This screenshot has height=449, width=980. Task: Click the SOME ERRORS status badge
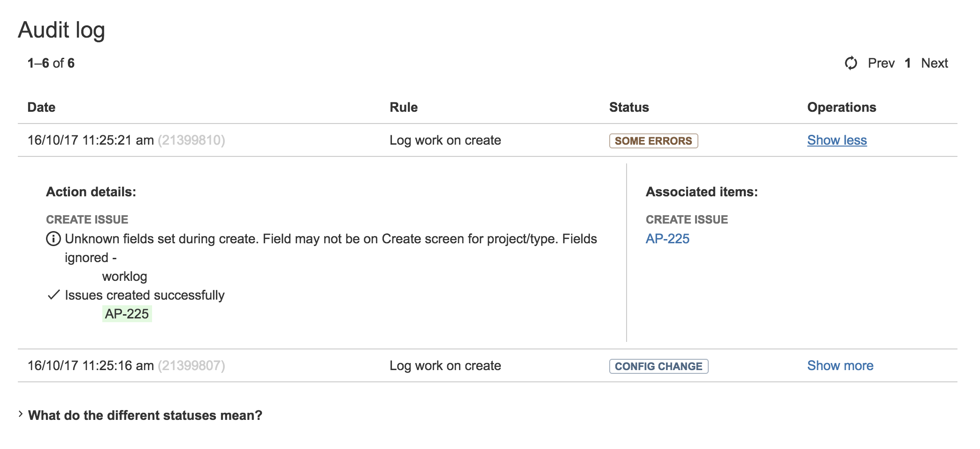click(x=653, y=141)
